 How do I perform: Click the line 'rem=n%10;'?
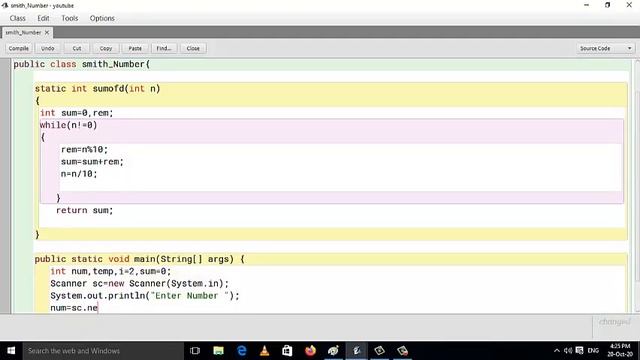click(x=84, y=149)
